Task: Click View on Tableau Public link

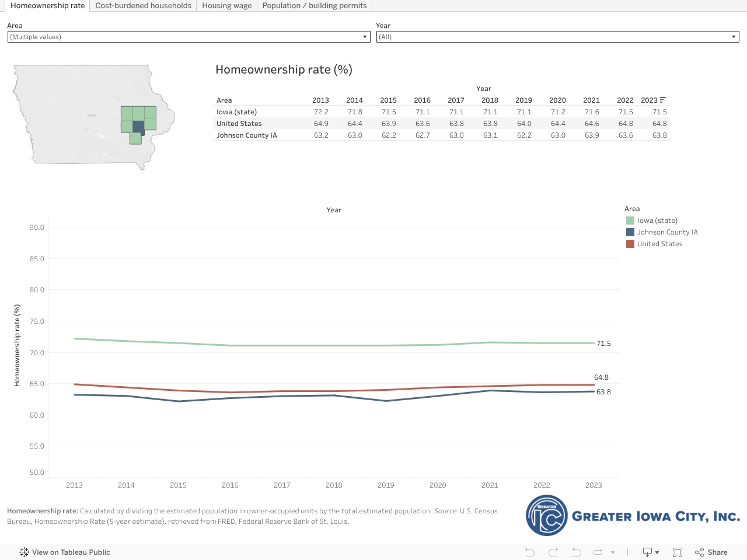Action: (71, 552)
